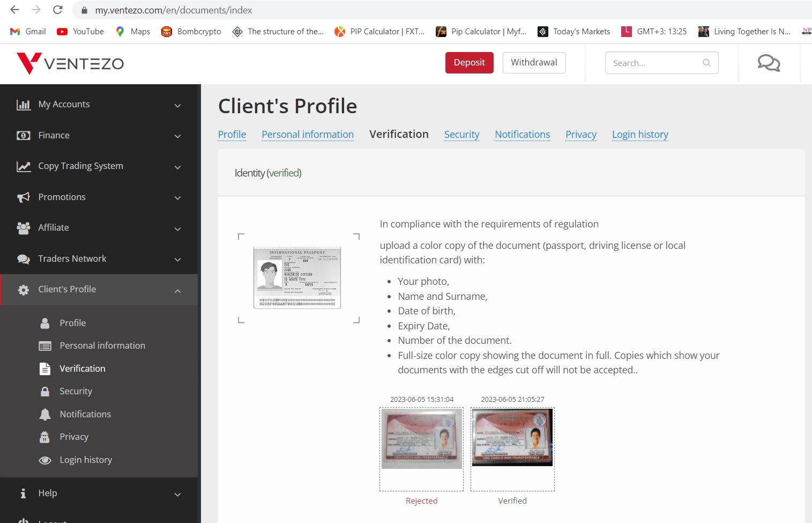Screen dimensions: 812x523
Task: Open the Bombcrypto bookmark
Action: (191, 32)
